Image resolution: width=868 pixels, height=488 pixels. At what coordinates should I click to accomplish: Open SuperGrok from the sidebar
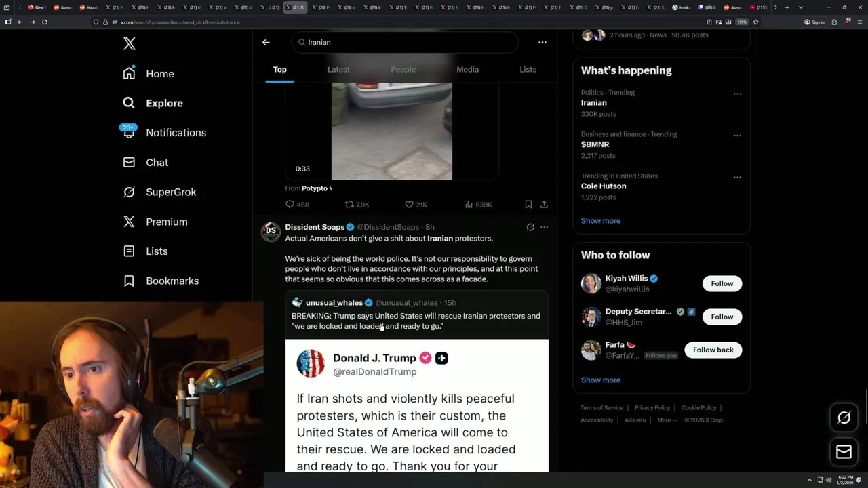(159, 192)
